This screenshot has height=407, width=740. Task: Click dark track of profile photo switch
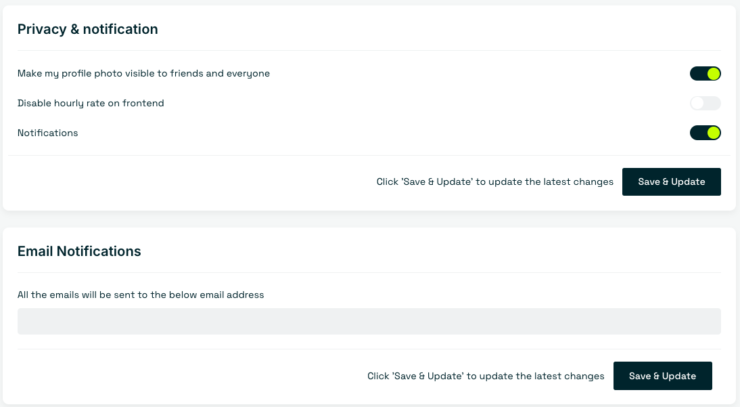[698, 74]
